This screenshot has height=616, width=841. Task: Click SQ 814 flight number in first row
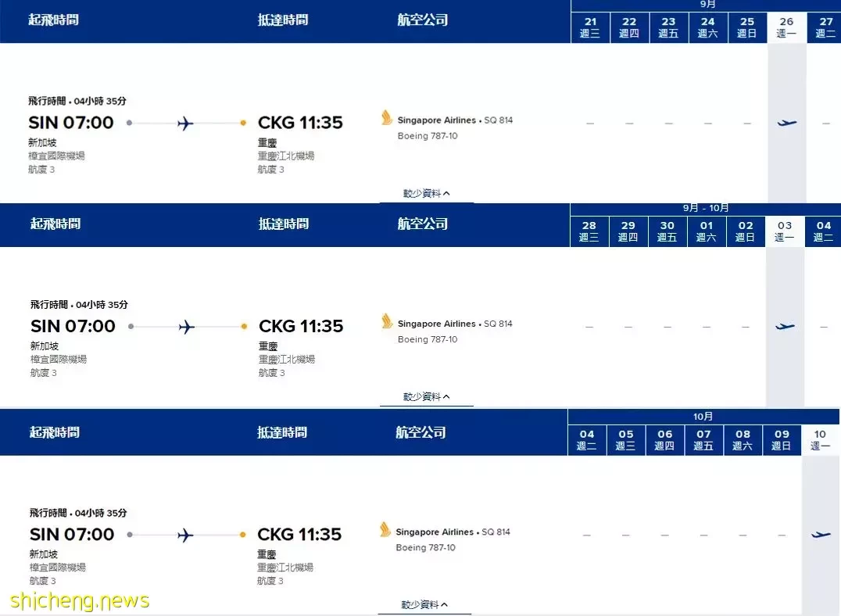pyautogui.click(x=499, y=120)
